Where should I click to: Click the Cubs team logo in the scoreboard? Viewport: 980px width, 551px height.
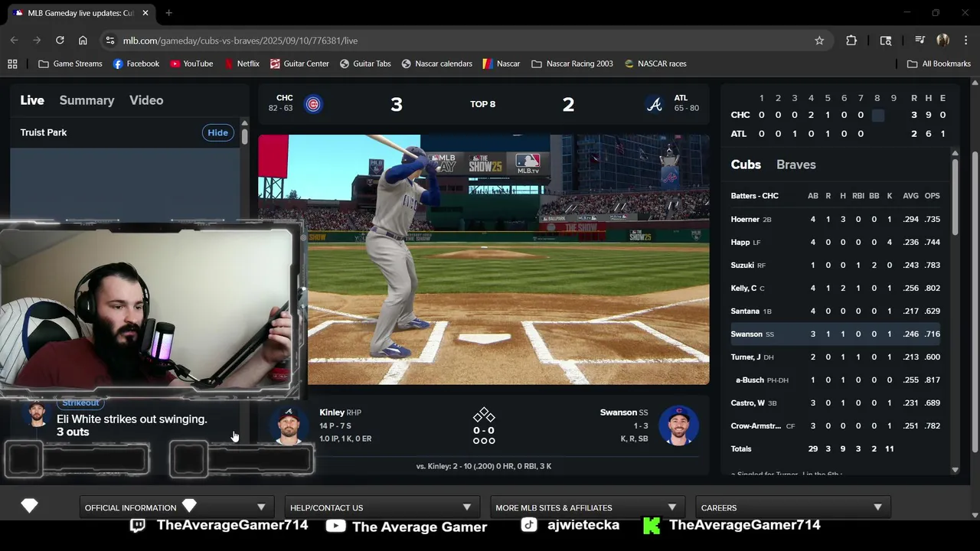click(x=313, y=104)
